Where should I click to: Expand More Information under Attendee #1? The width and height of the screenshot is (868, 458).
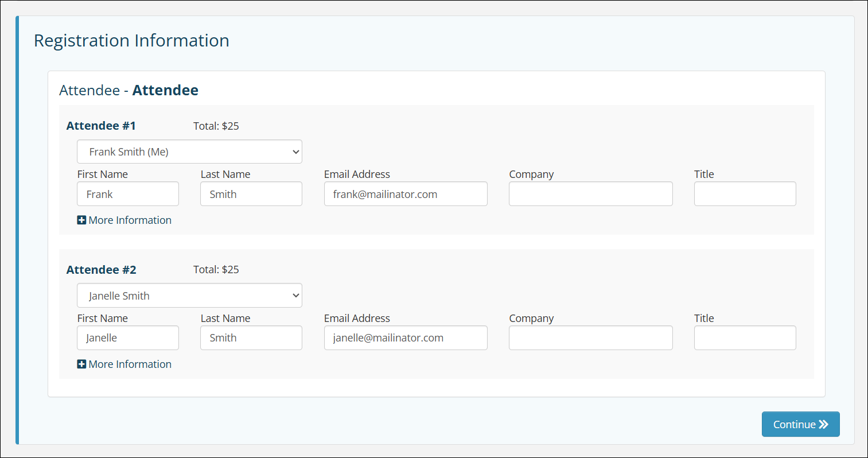click(129, 220)
